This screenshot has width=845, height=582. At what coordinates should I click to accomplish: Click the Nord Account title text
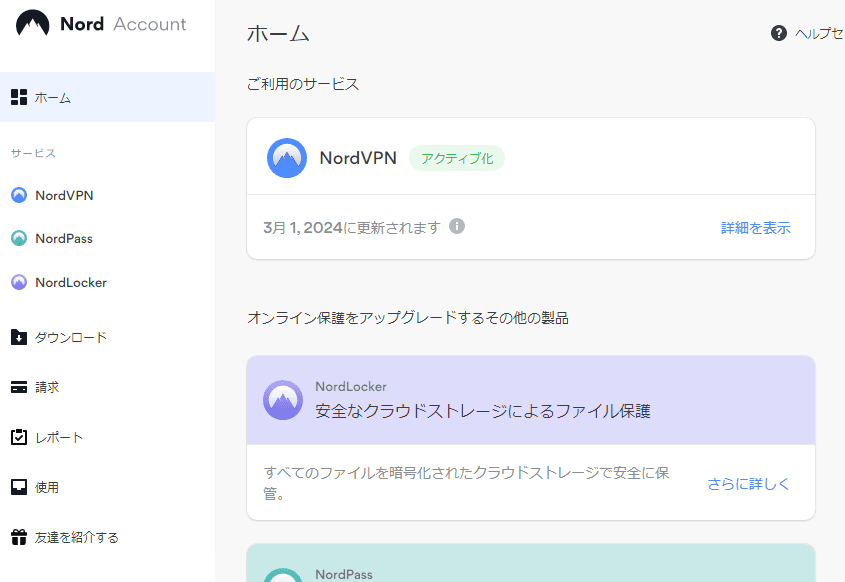click(123, 24)
